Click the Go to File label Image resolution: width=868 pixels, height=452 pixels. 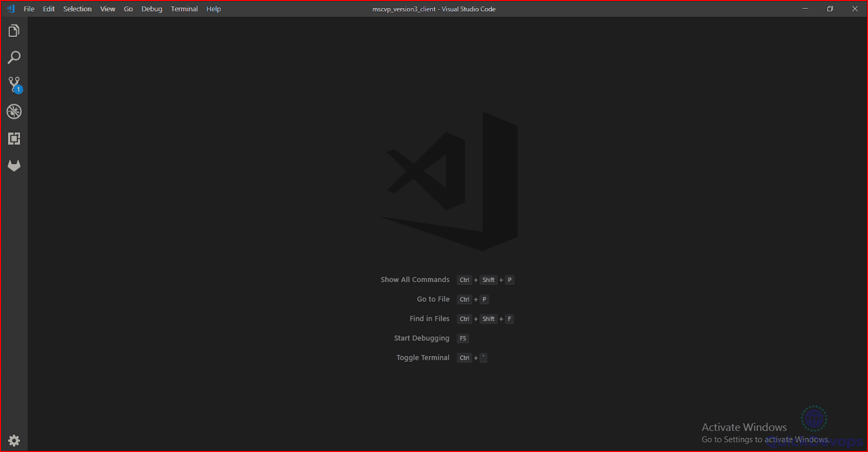[x=433, y=299]
